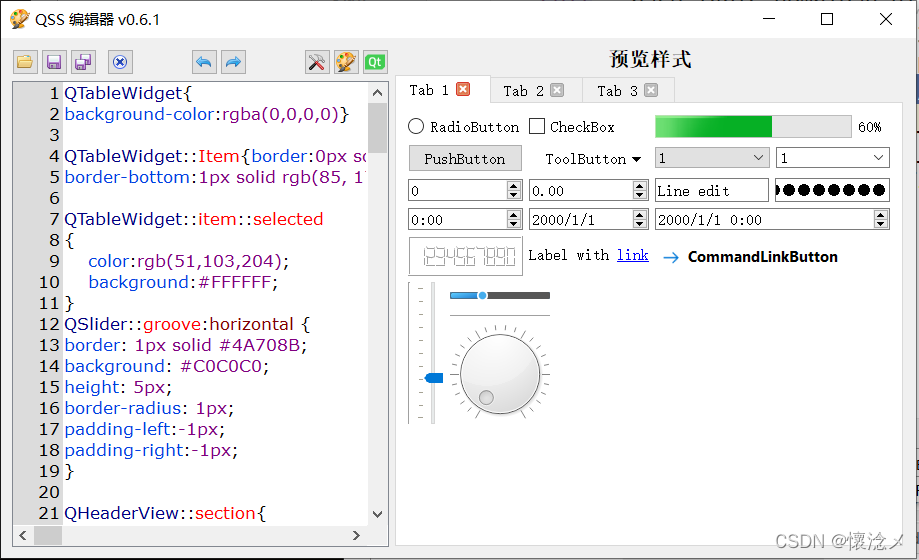Viewport: 919px width, 560px height.
Task: Click the CommandLinkButton
Action: (x=751, y=257)
